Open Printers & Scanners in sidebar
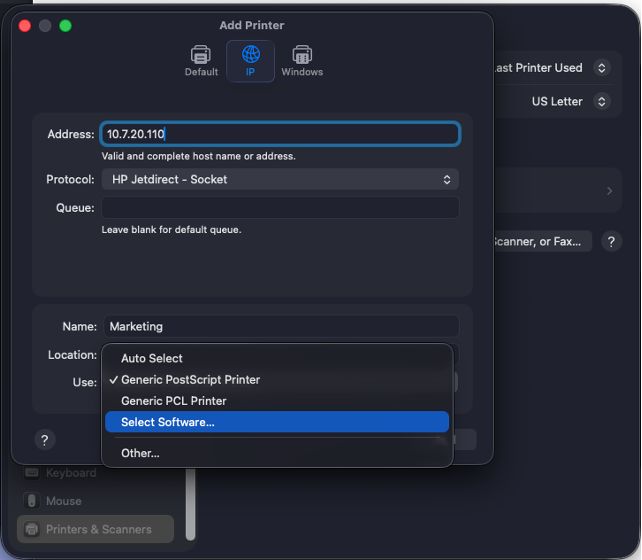The height and width of the screenshot is (560, 642). point(96,529)
